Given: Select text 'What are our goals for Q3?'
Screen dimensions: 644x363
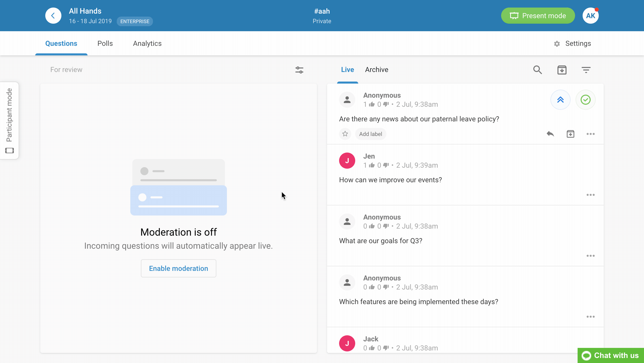Looking at the screenshot, I should coord(381,241).
